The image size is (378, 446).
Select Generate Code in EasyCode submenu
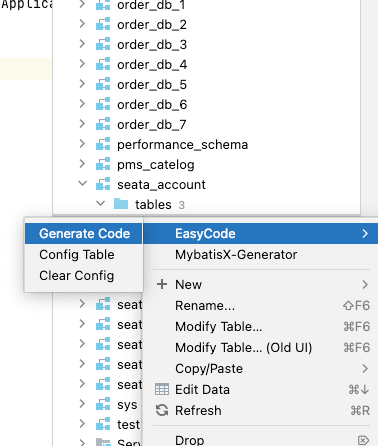tap(84, 234)
